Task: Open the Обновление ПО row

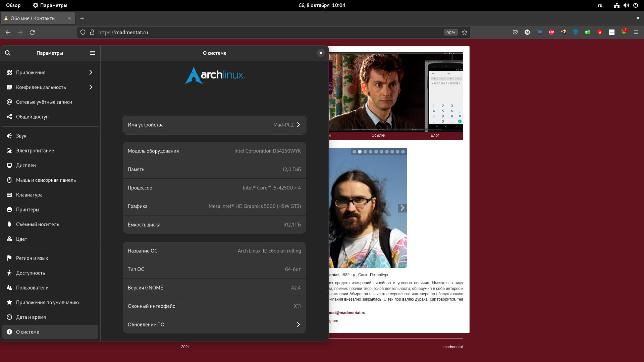Action: 214,324
